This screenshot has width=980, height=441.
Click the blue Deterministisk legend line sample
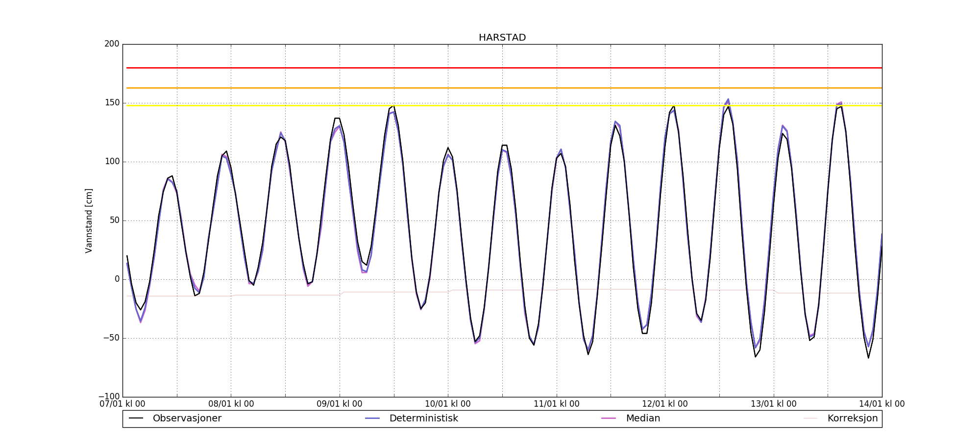pyautogui.click(x=372, y=418)
